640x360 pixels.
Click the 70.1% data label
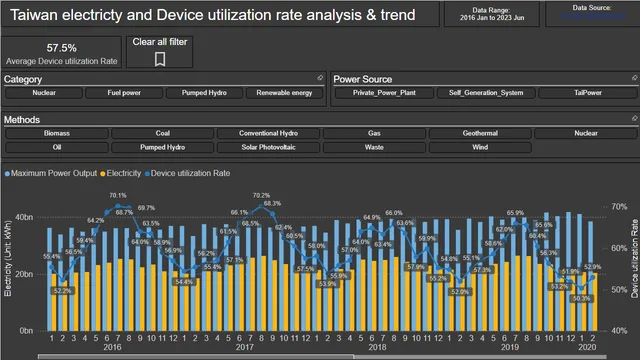[x=118, y=196]
